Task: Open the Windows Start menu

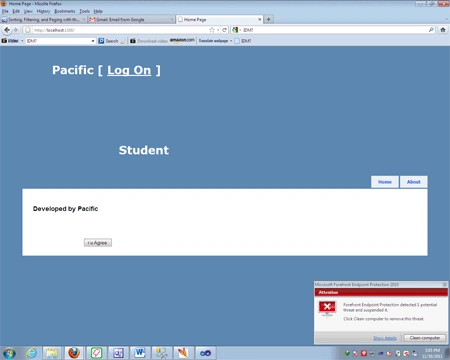Action: tap(9, 353)
